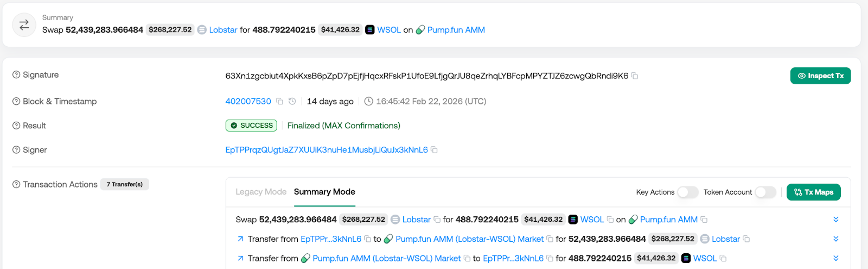Toggle the Key Actions switch
868x269 pixels.
pos(687,192)
